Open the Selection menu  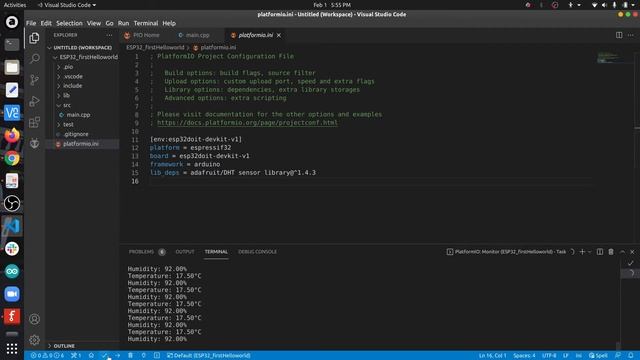69,23
